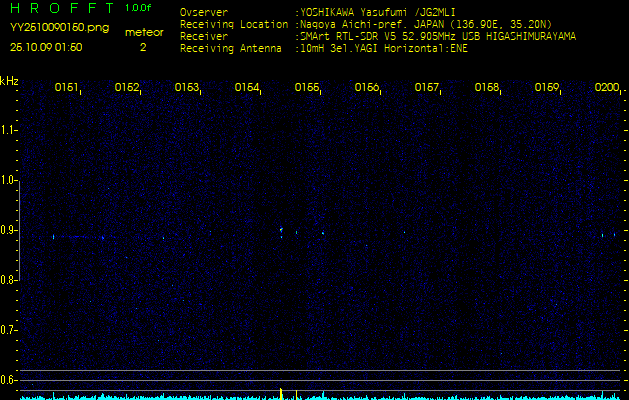629x400 pixels.
Task: Click the 0155 time marker
Action: point(307,87)
